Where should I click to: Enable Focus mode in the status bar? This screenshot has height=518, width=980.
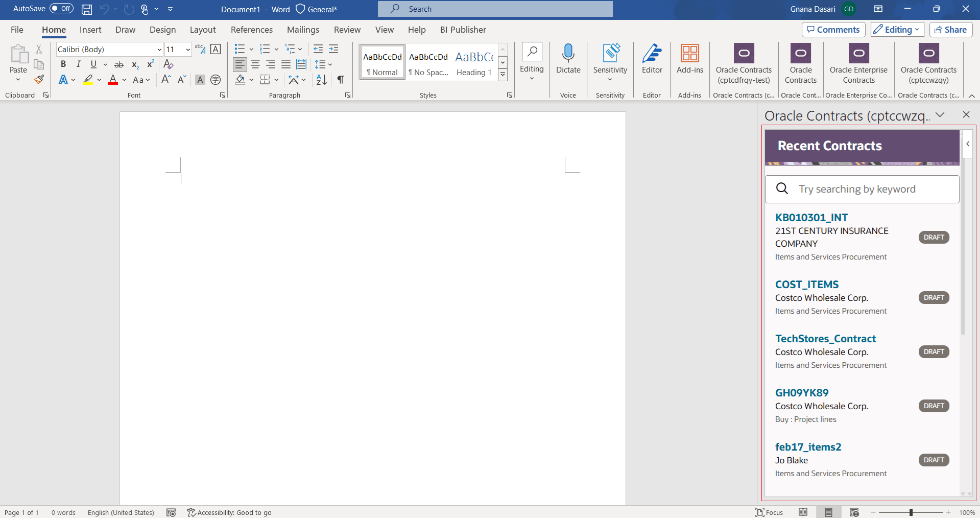click(769, 512)
